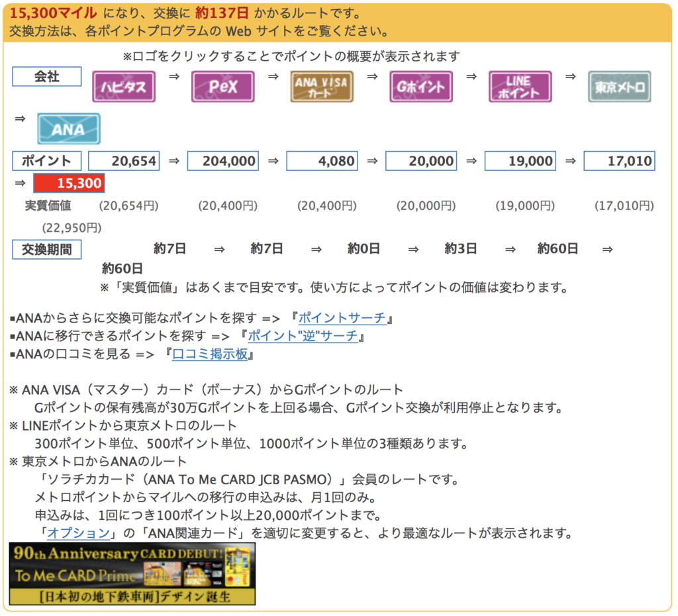Click the 20,000 points box
The width and height of the screenshot is (678, 616).
tap(420, 161)
